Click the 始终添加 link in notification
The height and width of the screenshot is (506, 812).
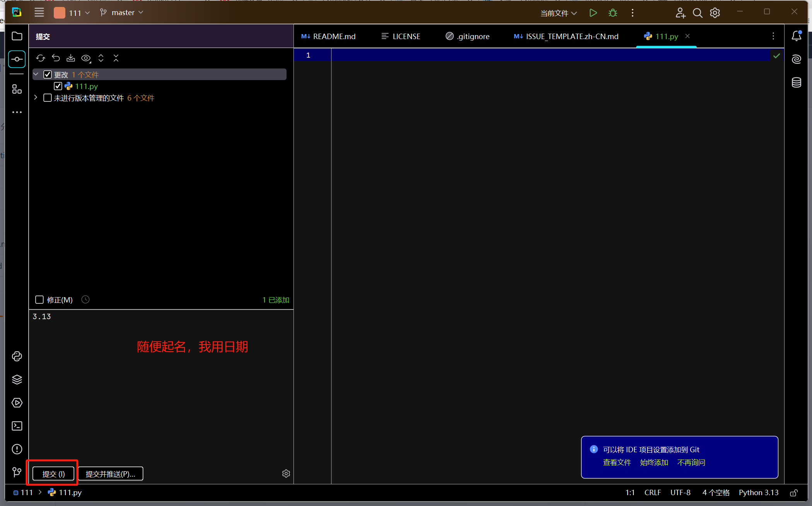coord(654,462)
